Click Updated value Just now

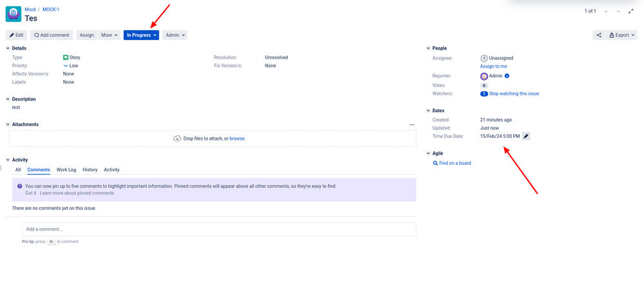[489, 128]
